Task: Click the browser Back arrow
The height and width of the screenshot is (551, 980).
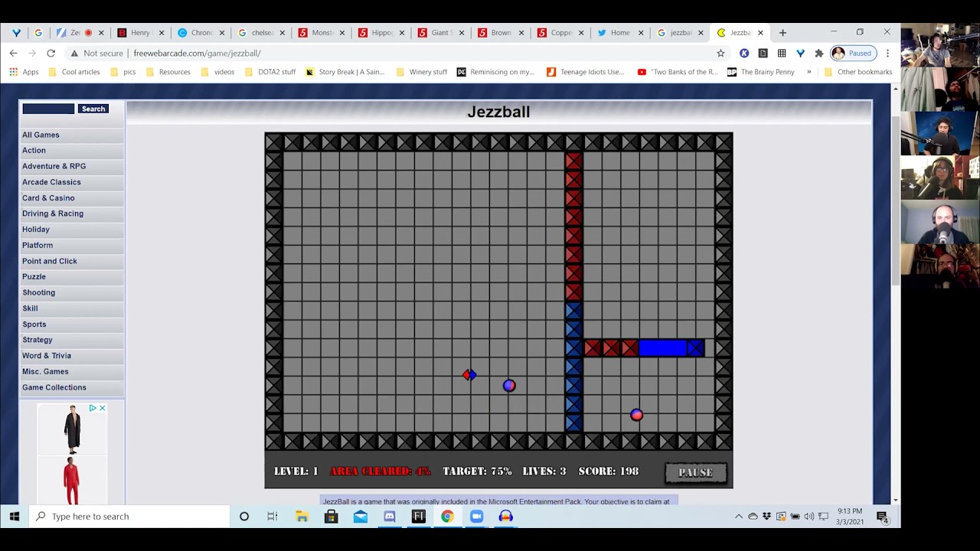Action: tap(13, 53)
